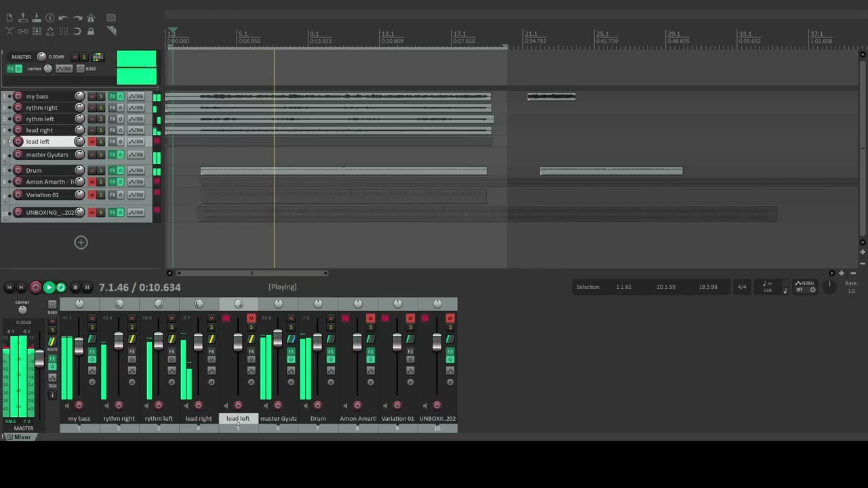868x488 pixels.
Task: Toggle ripple editing icon in toolbar
Action: 37,31
